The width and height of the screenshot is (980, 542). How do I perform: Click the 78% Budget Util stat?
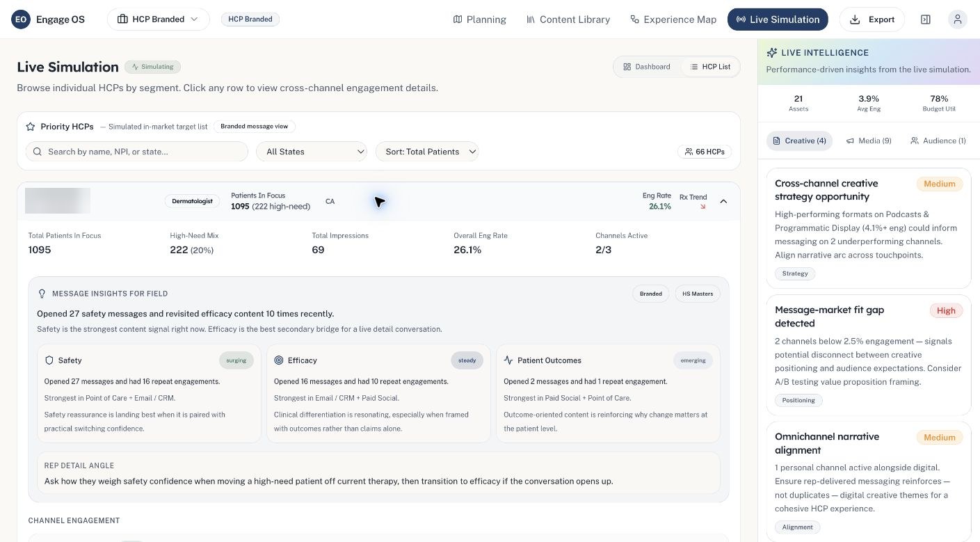[939, 103]
